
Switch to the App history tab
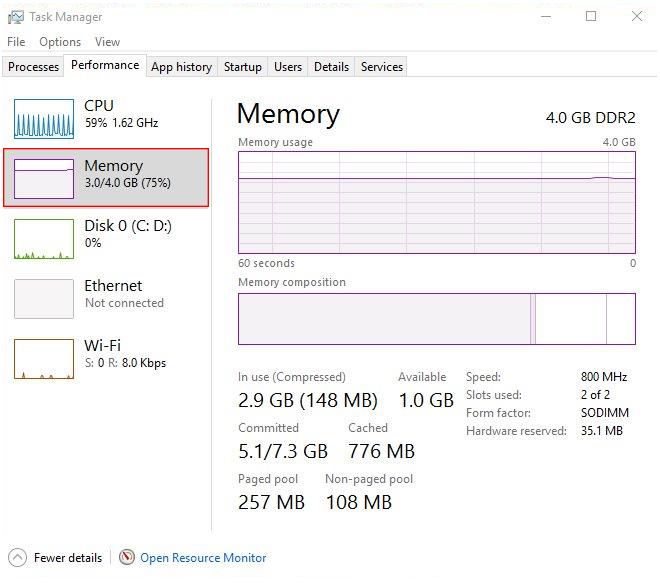click(x=181, y=67)
